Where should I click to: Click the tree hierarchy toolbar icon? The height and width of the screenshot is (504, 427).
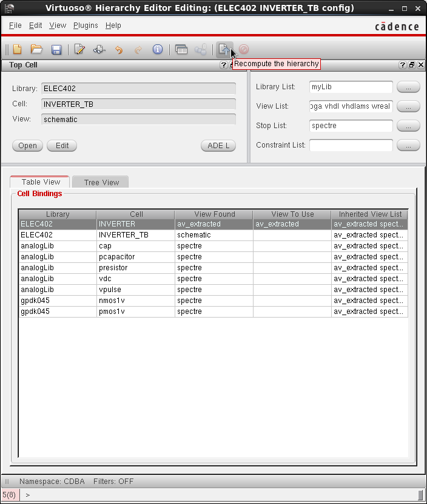(x=201, y=50)
